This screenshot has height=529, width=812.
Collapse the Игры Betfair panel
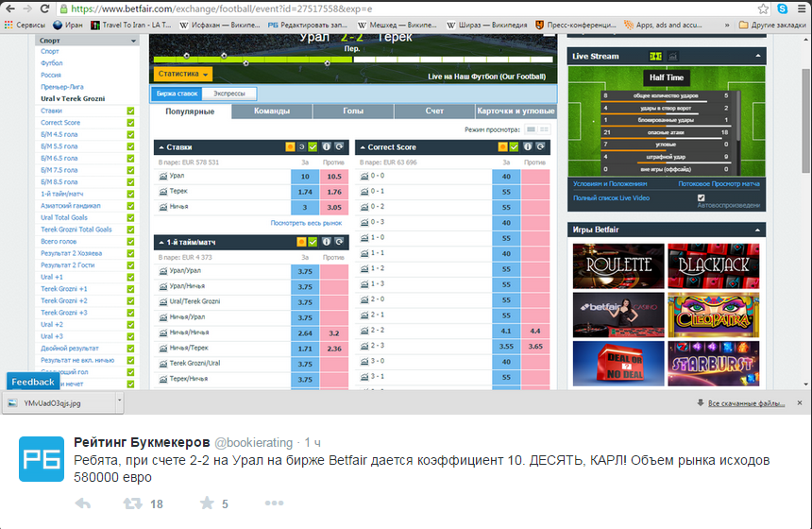tap(757, 230)
